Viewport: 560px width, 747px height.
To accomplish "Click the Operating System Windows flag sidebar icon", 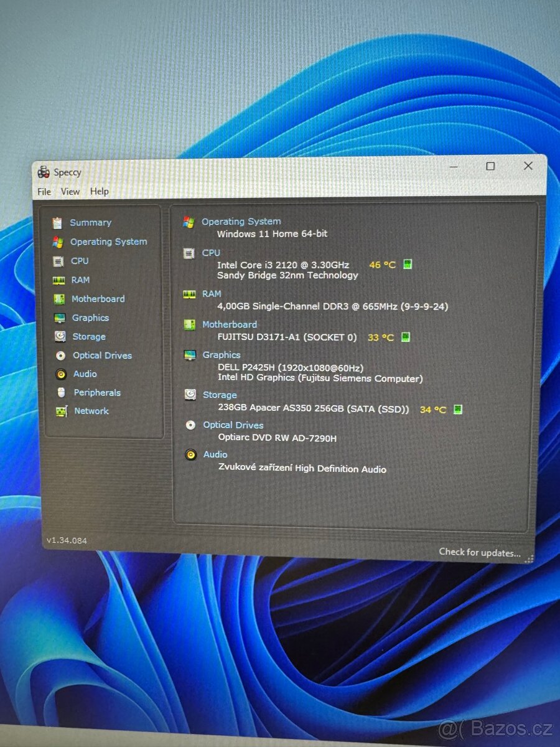I will pyautogui.click(x=58, y=242).
